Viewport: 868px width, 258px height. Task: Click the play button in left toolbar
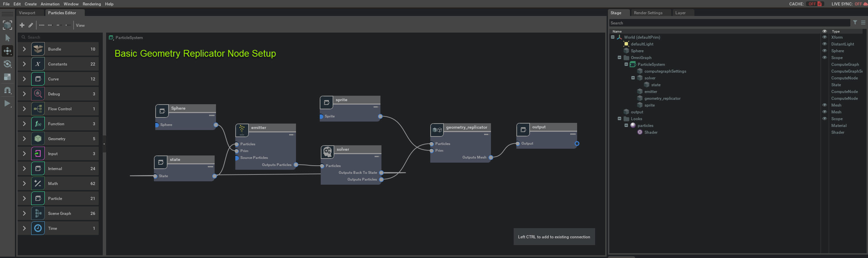click(7, 104)
